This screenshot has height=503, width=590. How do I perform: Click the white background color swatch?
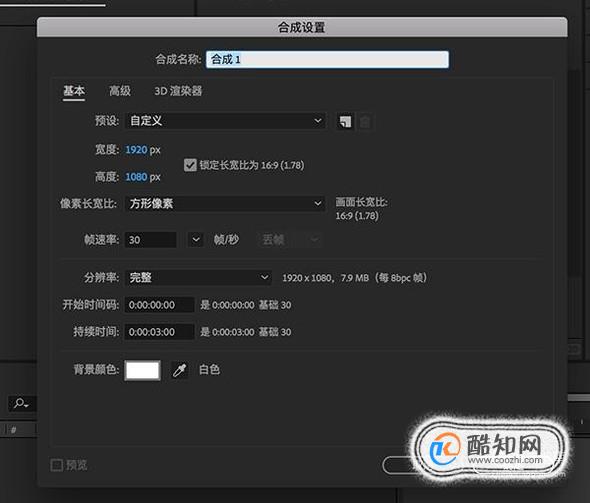coord(143,370)
